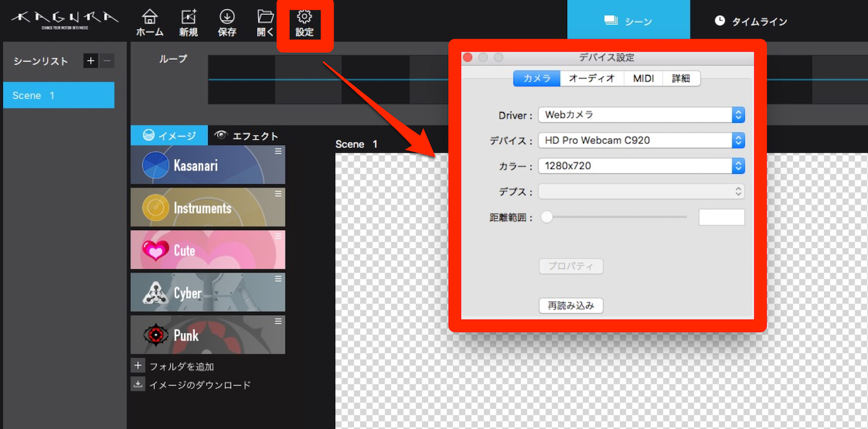Switch to the シーン tab
Viewport: 868px width, 429px height.
point(628,21)
